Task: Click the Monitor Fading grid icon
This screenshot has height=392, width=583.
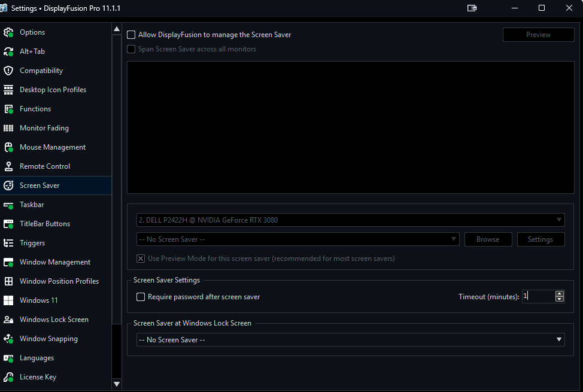Action: pyautogui.click(x=8, y=128)
